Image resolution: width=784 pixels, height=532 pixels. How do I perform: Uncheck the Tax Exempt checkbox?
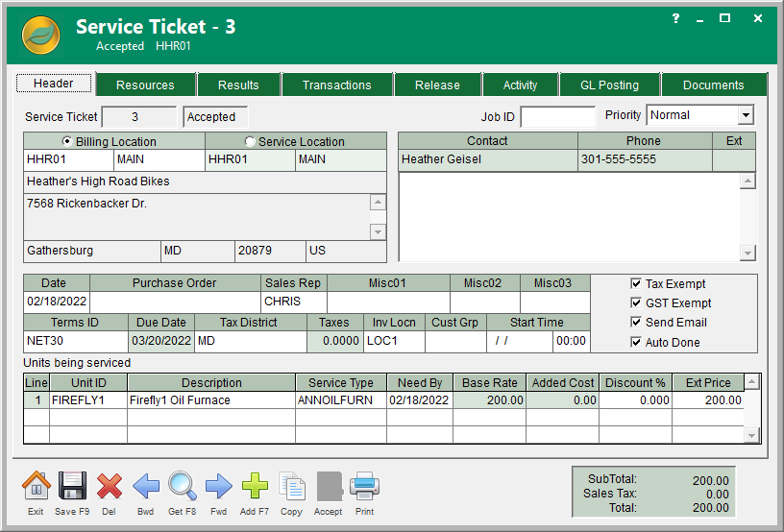point(636,283)
